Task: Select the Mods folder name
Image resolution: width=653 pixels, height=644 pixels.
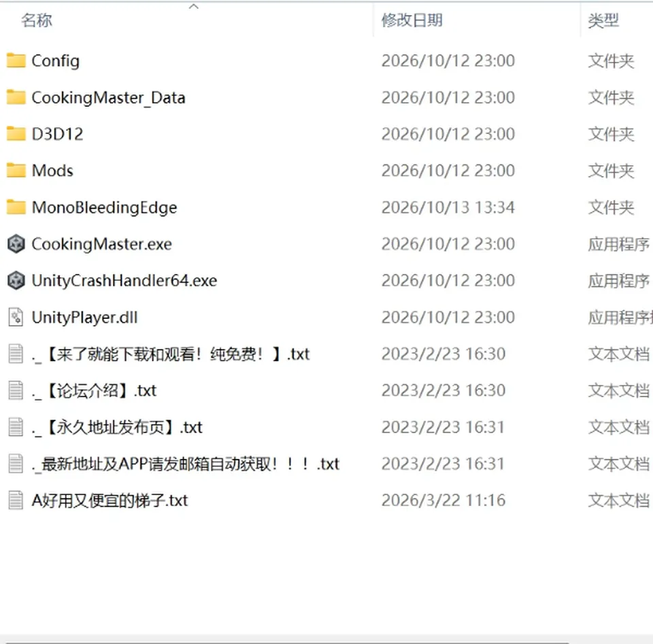Action: click(x=52, y=171)
